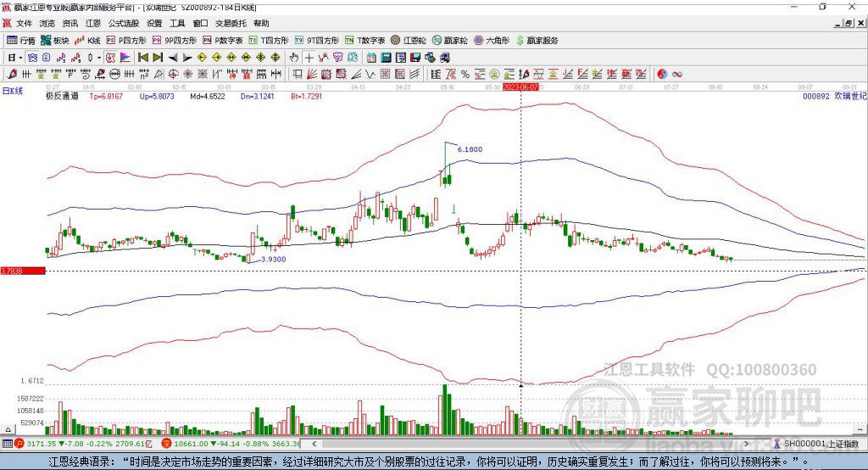868x470 pixels.
Task: Open the 江恩轮 Gann wheel tool
Action: coord(409,41)
